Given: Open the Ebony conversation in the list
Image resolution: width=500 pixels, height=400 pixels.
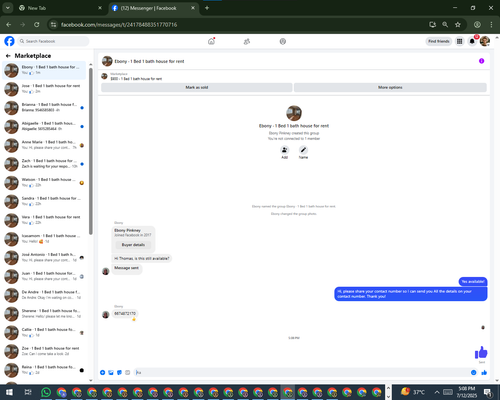Looking at the screenshot, I should [44, 70].
